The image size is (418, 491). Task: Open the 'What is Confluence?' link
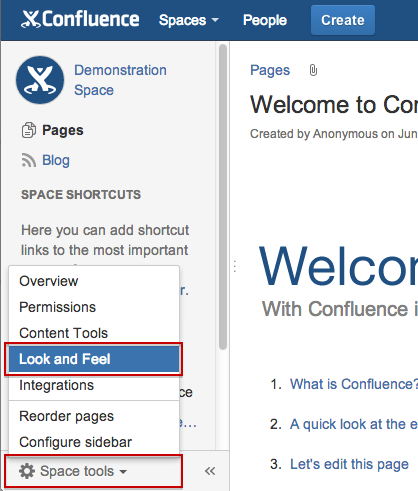coord(354,384)
